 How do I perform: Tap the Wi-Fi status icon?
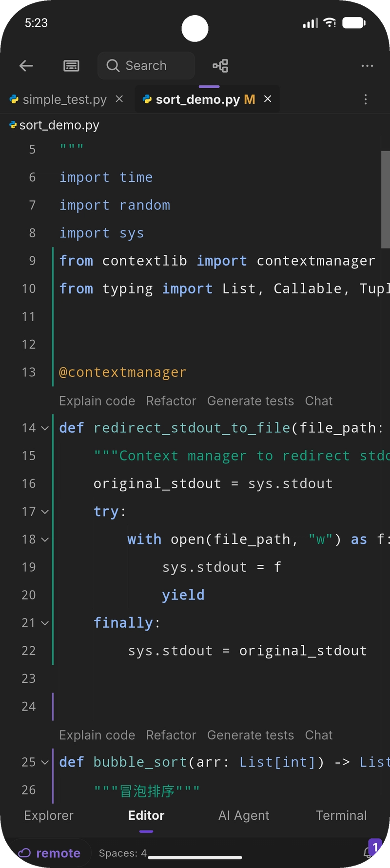[x=330, y=23]
